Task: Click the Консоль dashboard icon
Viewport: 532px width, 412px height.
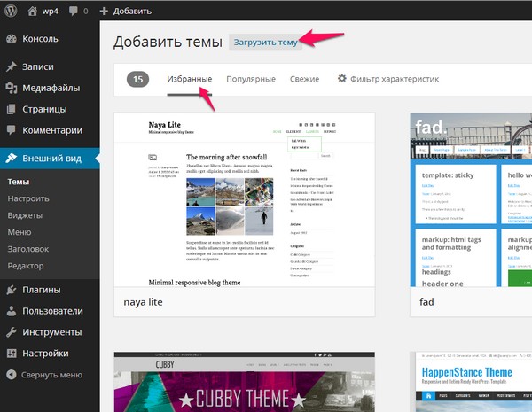Action: click(x=12, y=39)
